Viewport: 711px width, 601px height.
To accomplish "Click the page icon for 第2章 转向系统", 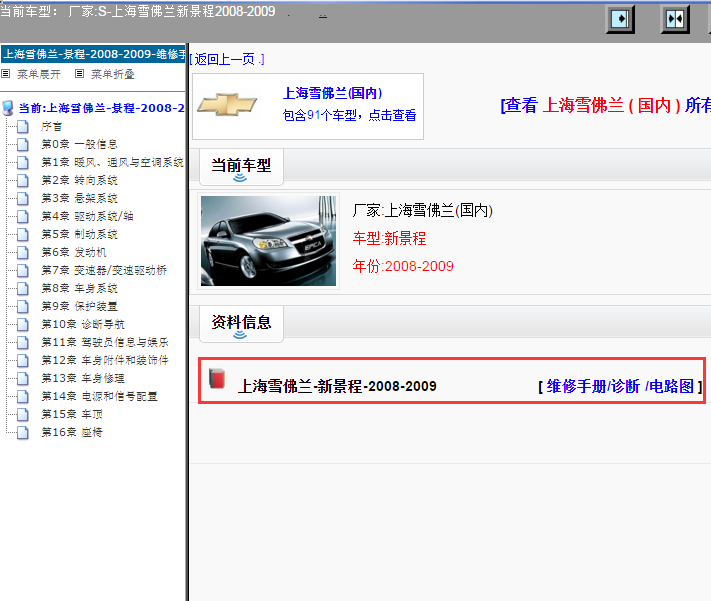I will [x=23, y=181].
